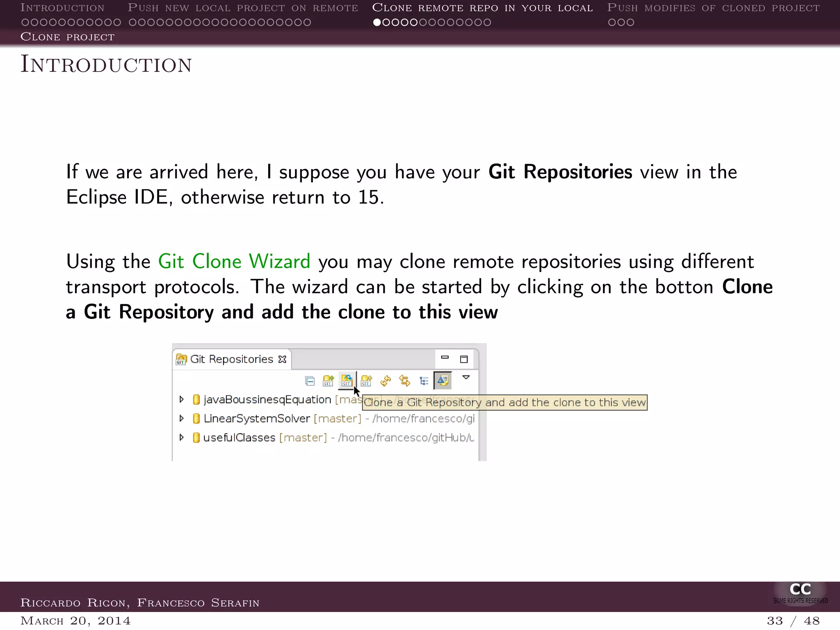The height and width of the screenshot is (630, 840).
Task: Click Create a new Git repository icon
Action: coord(366,381)
